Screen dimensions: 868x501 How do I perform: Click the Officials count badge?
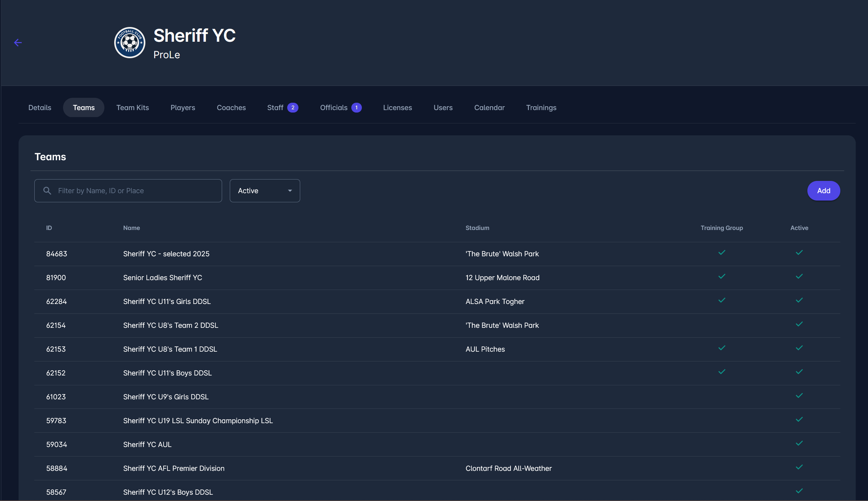click(356, 108)
